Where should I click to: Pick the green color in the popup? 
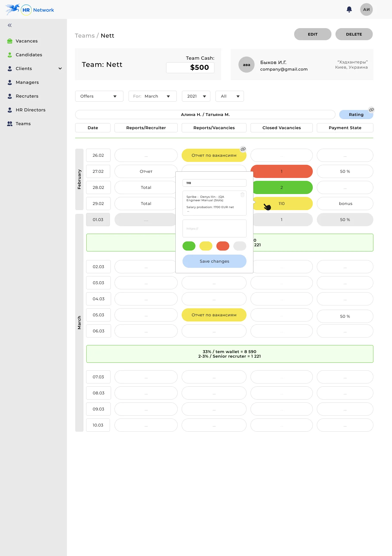click(189, 246)
